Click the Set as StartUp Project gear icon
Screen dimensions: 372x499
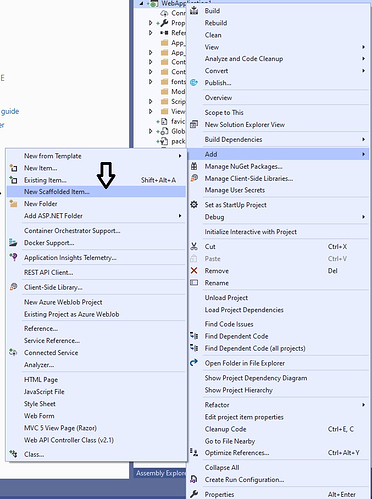point(194,205)
